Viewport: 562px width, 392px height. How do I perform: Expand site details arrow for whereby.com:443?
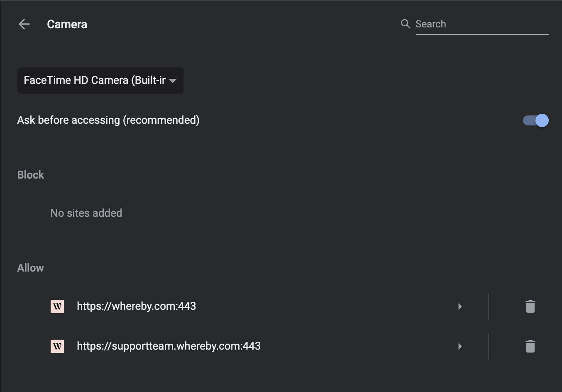[x=460, y=306]
